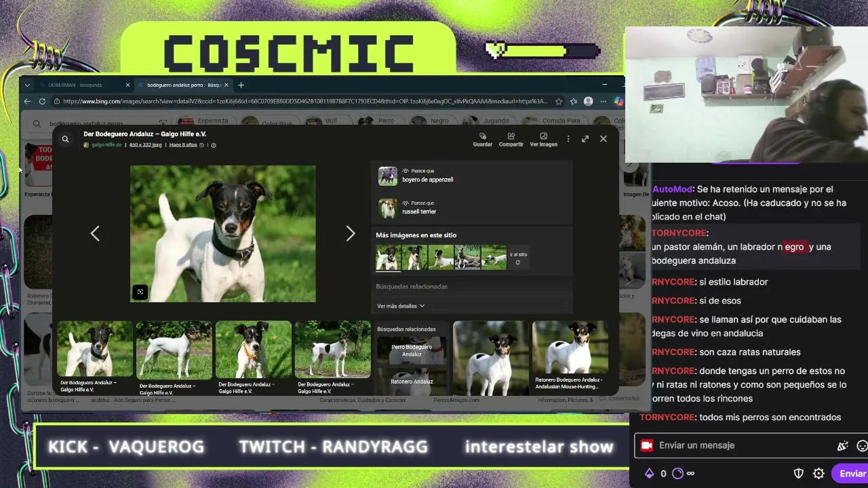This screenshot has height=488, width=868.
Task: Close the image detail viewer
Action: (x=604, y=139)
